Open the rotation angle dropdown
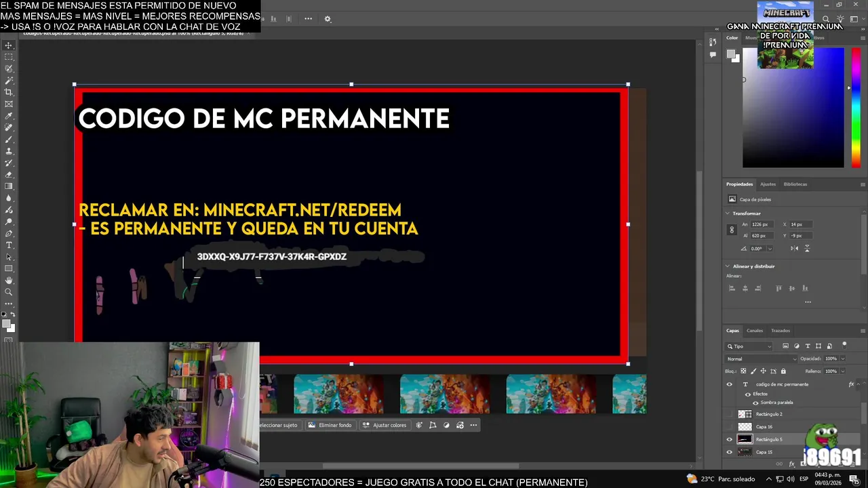Image resolution: width=868 pixels, height=488 pixels. pyautogui.click(x=770, y=249)
